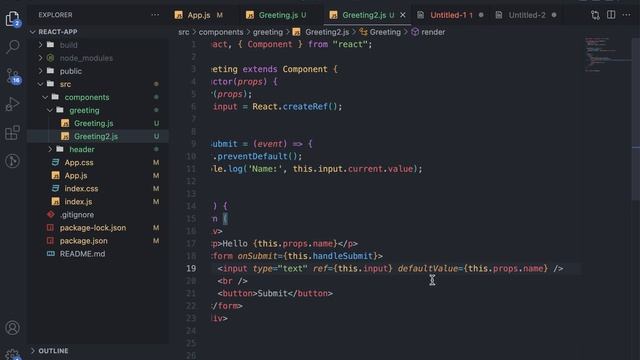Click line number 21 in gutter

point(191,293)
